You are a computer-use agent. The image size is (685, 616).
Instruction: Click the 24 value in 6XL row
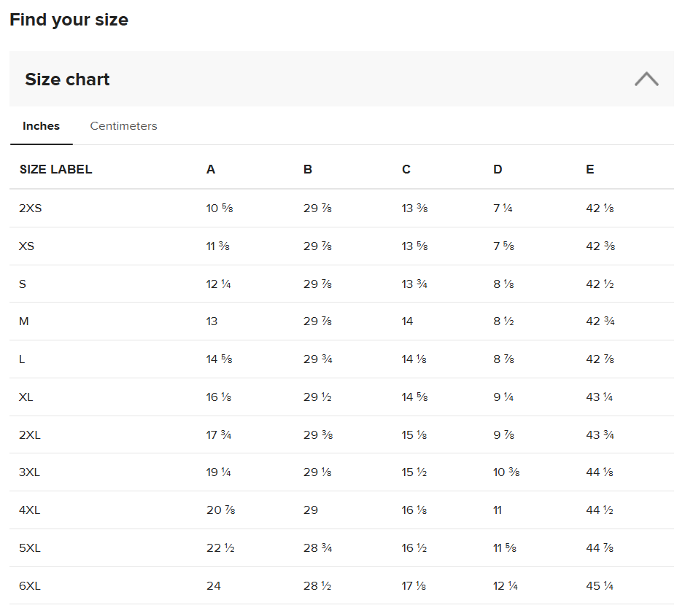coord(214,586)
